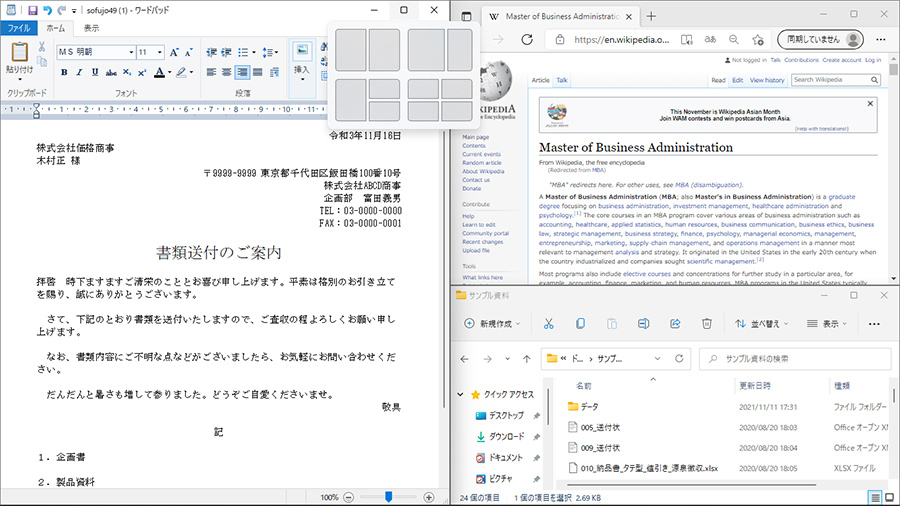
Task: Open the MS 明朝 font name dropdown
Action: point(130,52)
